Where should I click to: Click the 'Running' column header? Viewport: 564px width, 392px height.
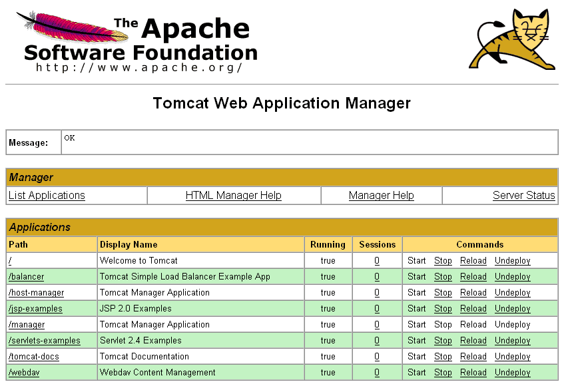tap(328, 244)
